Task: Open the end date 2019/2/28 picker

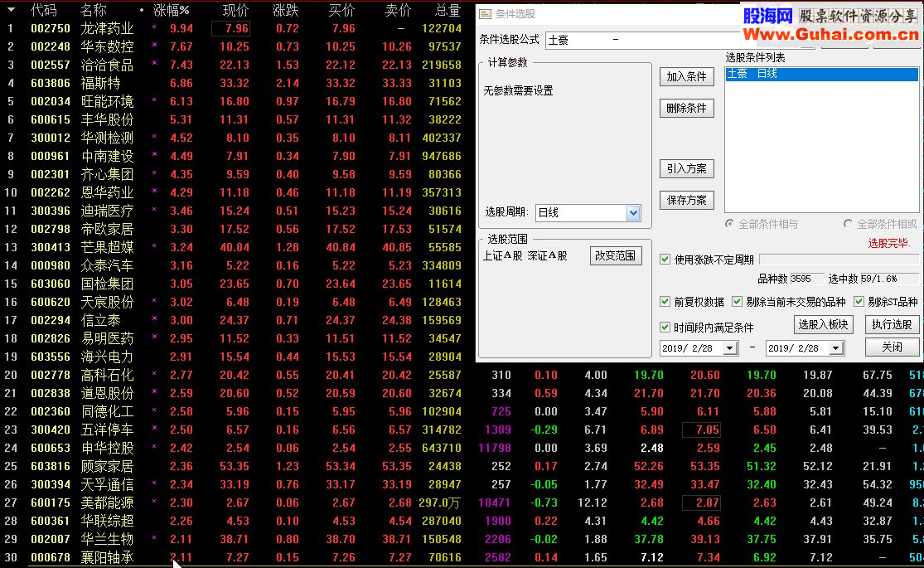Action: [x=836, y=348]
